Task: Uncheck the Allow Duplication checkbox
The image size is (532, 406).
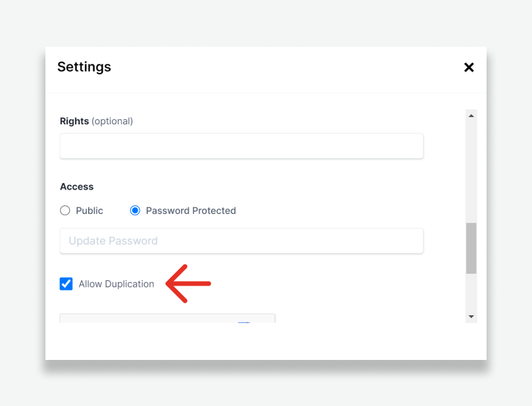Action: (66, 284)
